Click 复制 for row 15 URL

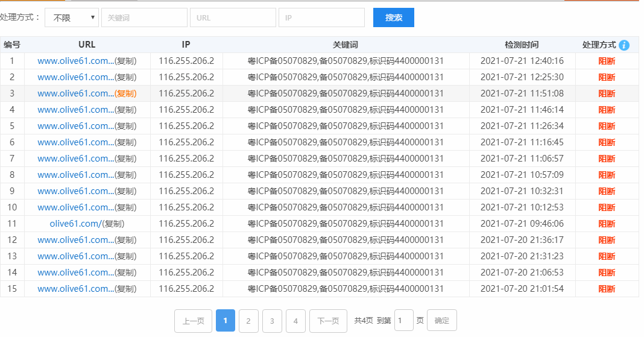[125, 289]
